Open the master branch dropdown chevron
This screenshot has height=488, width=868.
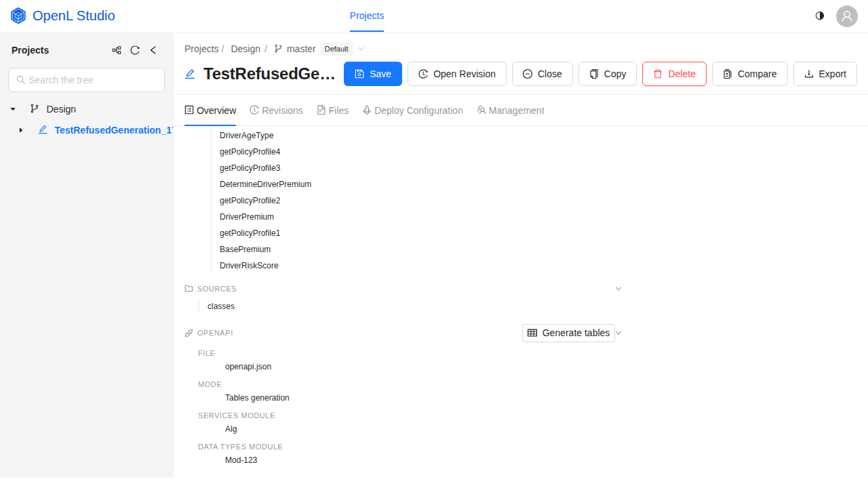tap(361, 49)
